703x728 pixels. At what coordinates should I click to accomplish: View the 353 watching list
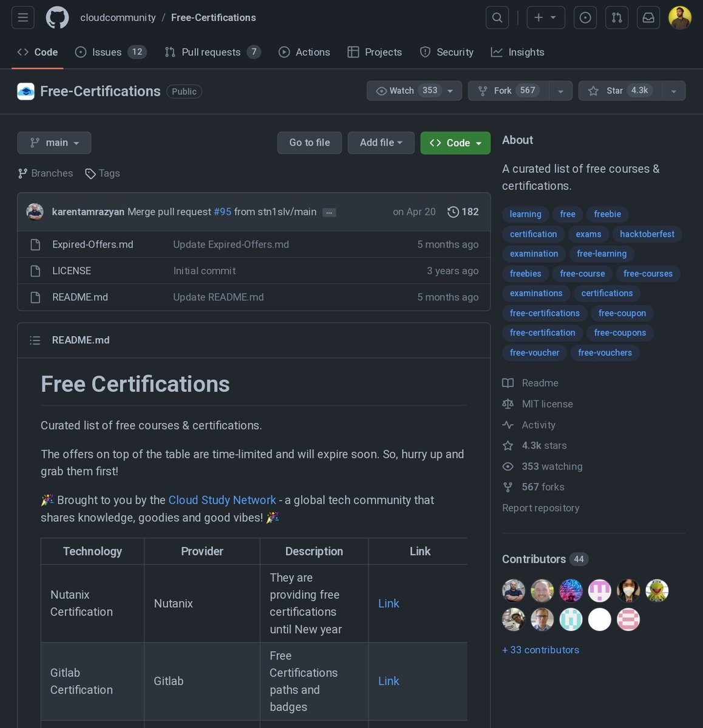pos(542,467)
